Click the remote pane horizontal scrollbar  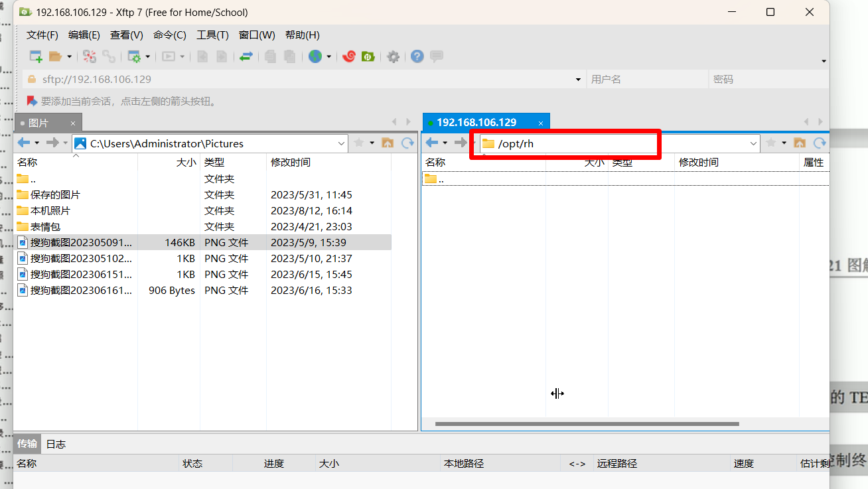click(x=587, y=423)
